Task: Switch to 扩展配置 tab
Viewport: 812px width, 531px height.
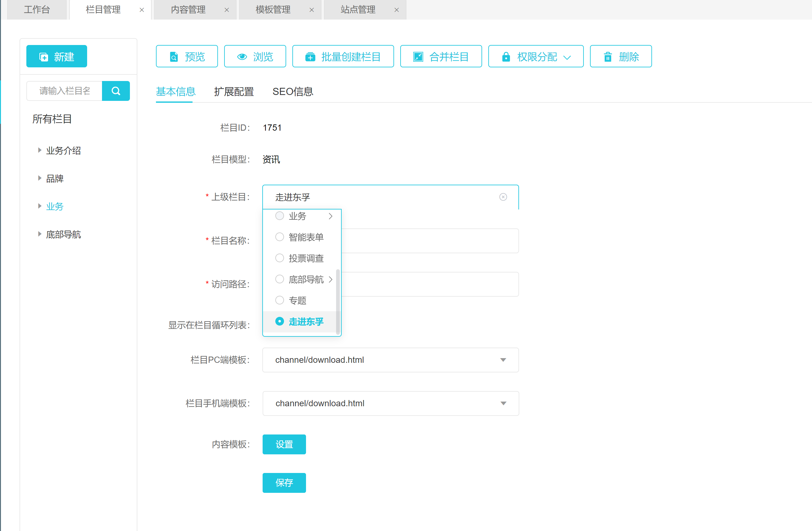Action: [234, 92]
